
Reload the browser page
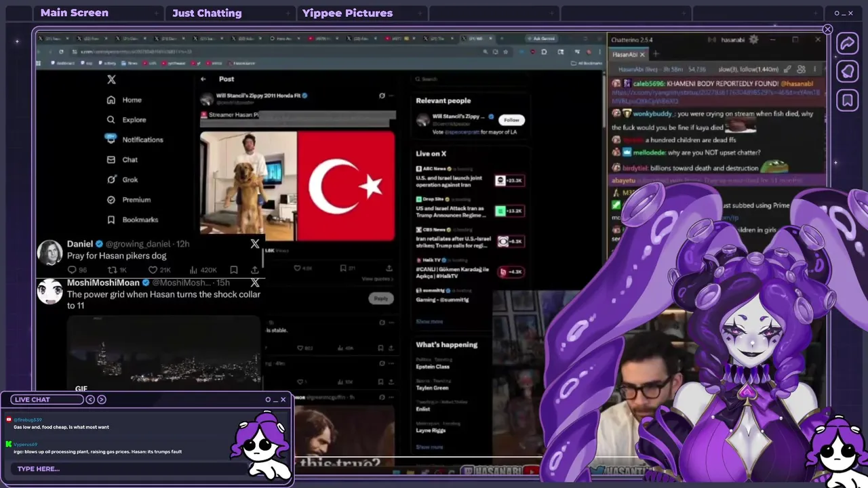pyautogui.click(x=60, y=52)
